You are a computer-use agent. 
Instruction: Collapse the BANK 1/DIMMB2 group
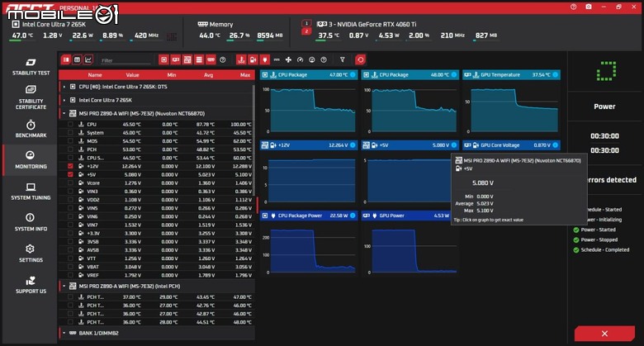(x=64, y=333)
